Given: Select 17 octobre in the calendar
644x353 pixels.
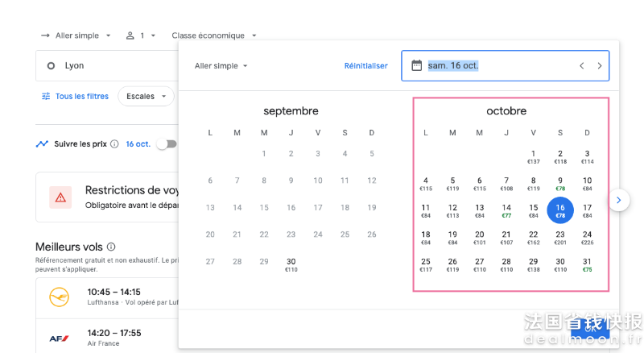Looking at the screenshot, I should (588, 210).
